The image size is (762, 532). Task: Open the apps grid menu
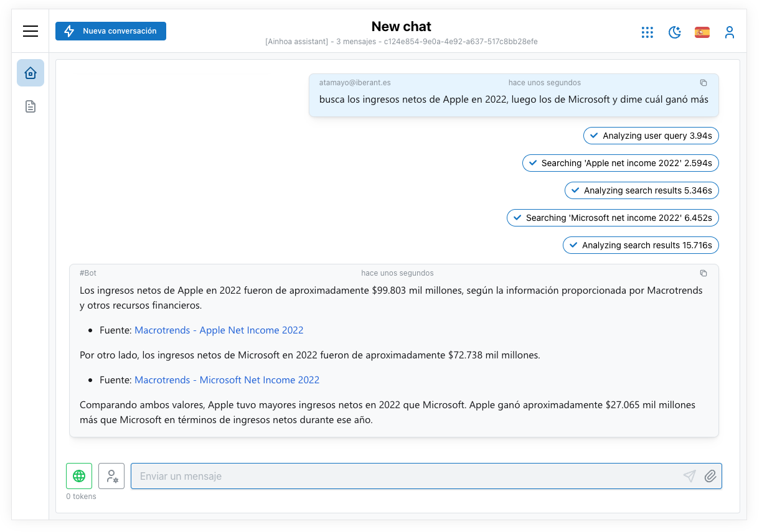[647, 32]
